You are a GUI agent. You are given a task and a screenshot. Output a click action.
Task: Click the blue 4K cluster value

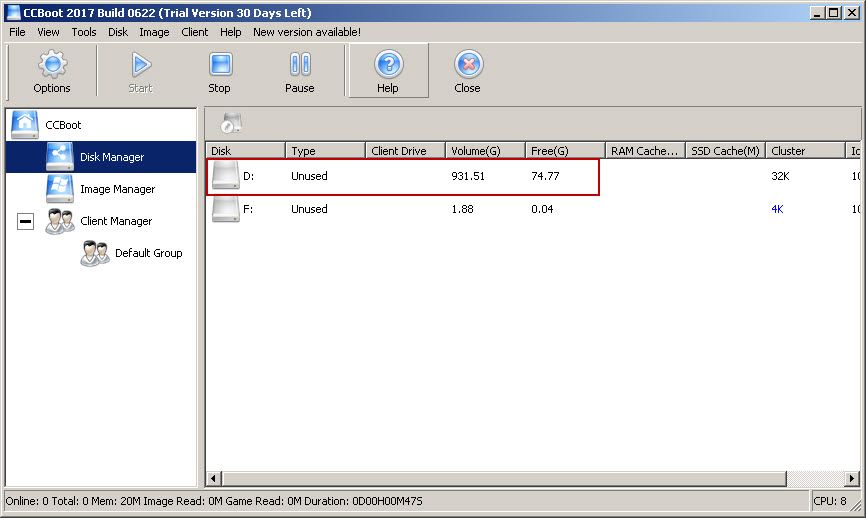coord(777,209)
